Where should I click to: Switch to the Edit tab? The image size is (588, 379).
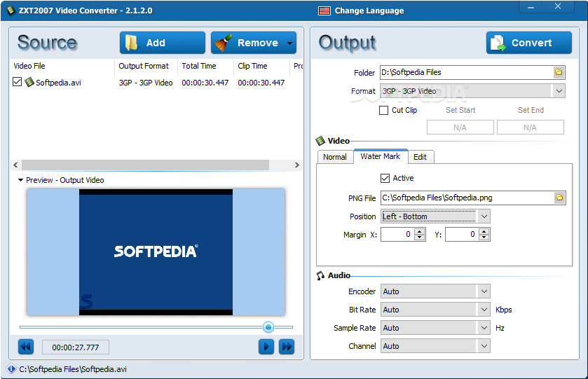tap(421, 157)
